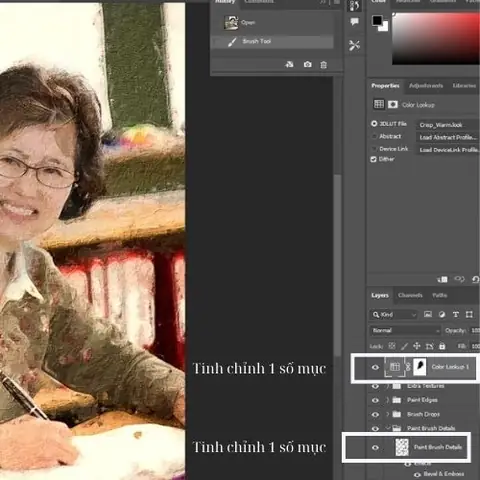This screenshot has height=480, width=480.
Task: Click the Color Lookup grid icon in Properties
Action: pos(379,104)
